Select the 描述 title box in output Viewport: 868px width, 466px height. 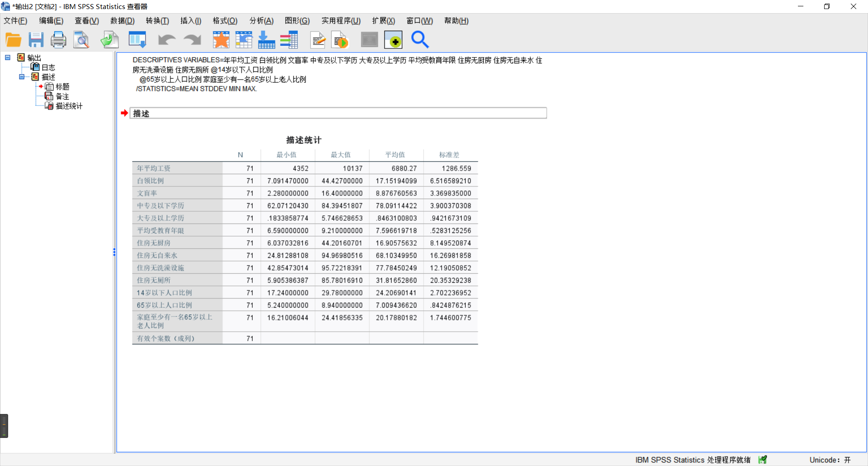338,113
